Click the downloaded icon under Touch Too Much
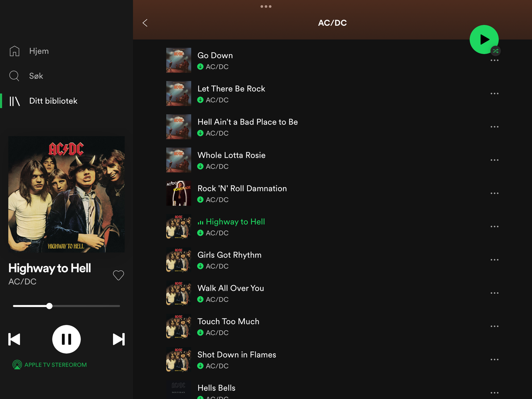Viewport: 532px width, 399px height. [200, 332]
